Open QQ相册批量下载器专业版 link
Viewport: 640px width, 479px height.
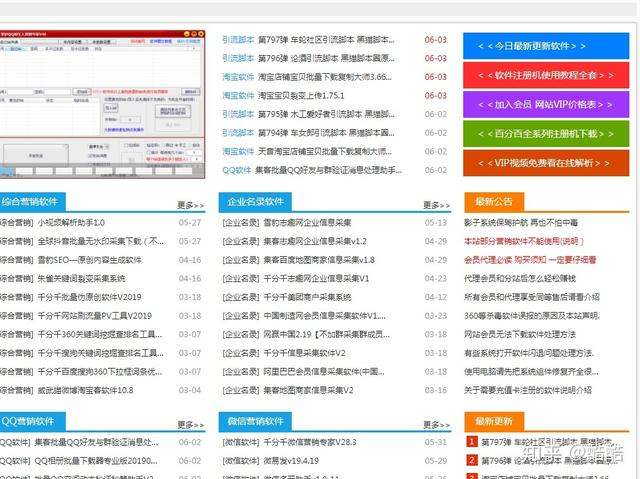tap(96, 461)
